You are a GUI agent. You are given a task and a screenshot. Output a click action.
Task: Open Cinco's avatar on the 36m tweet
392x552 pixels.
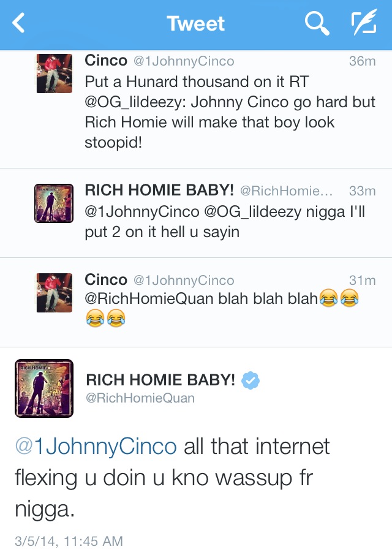[x=54, y=74]
